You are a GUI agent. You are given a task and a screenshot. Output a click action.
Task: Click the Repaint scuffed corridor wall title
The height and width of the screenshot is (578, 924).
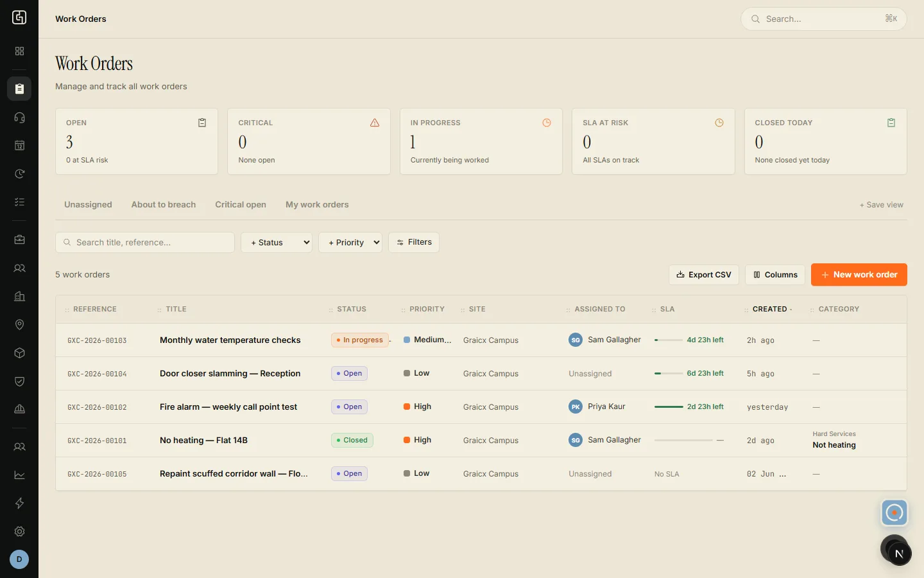(234, 474)
